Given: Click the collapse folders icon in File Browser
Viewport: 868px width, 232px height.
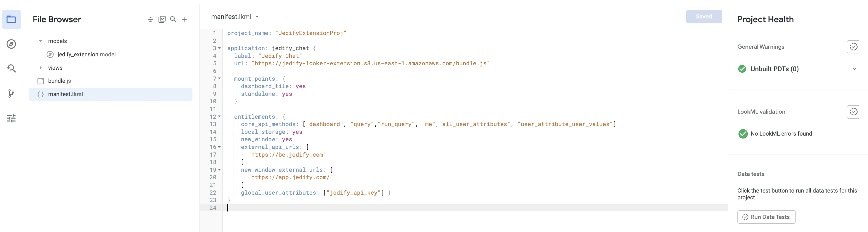Looking at the screenshot, I should 151,20.
